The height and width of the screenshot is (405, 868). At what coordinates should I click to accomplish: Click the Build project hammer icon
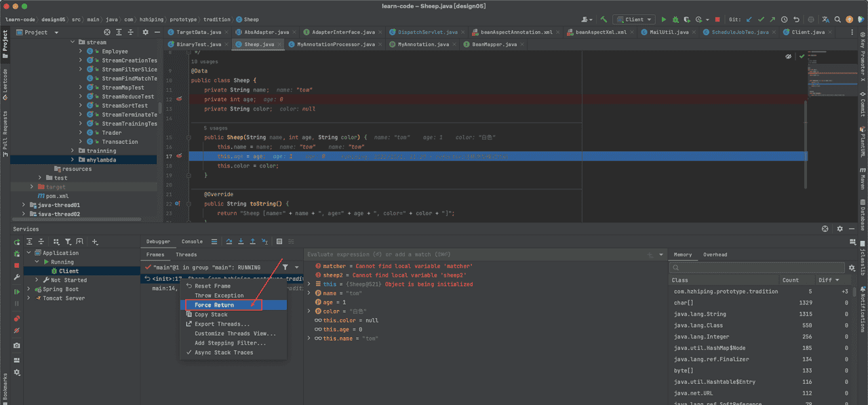click(x=604, y=20)
